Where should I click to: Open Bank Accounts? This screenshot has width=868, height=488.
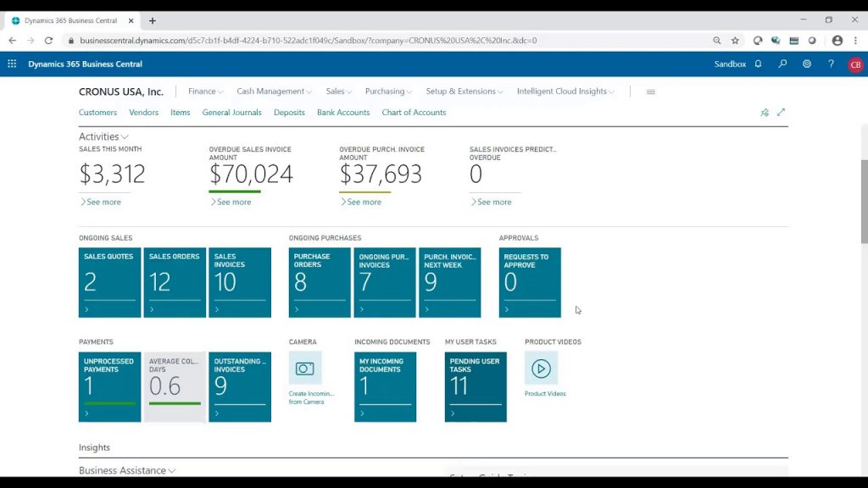(x=343, y=113)
